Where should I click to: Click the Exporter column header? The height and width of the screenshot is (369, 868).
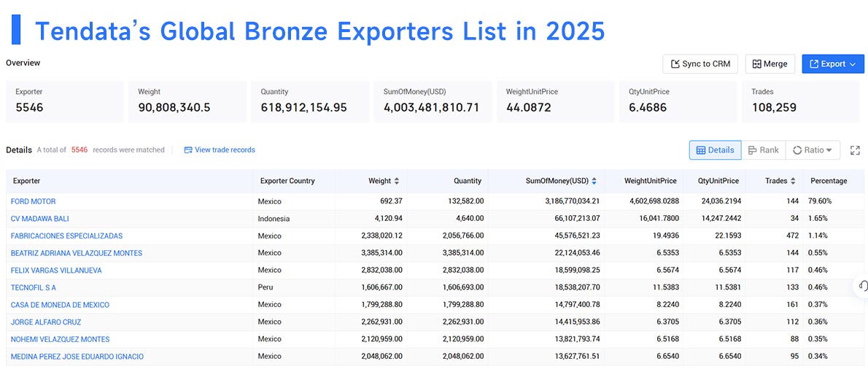(26, 181)
